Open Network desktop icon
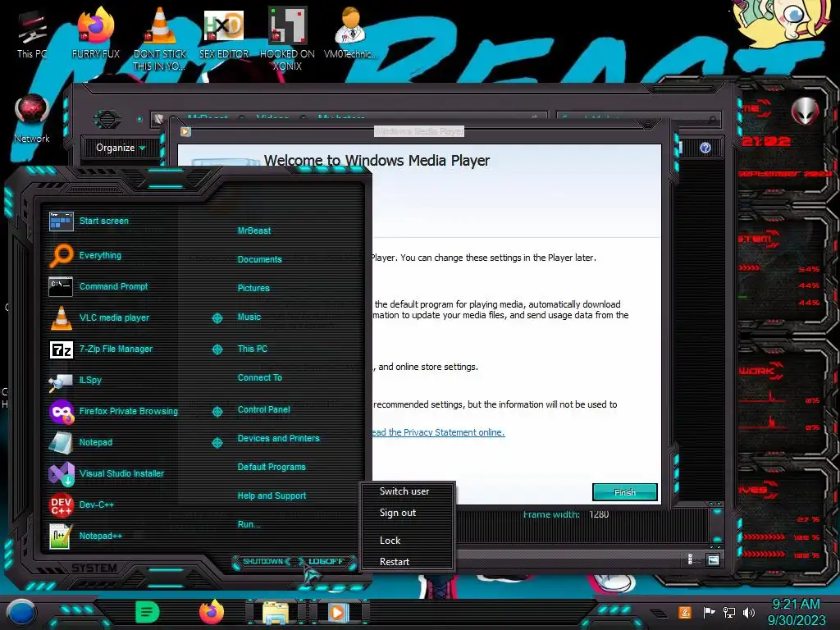The image size is (840, 630). [32, 119]
